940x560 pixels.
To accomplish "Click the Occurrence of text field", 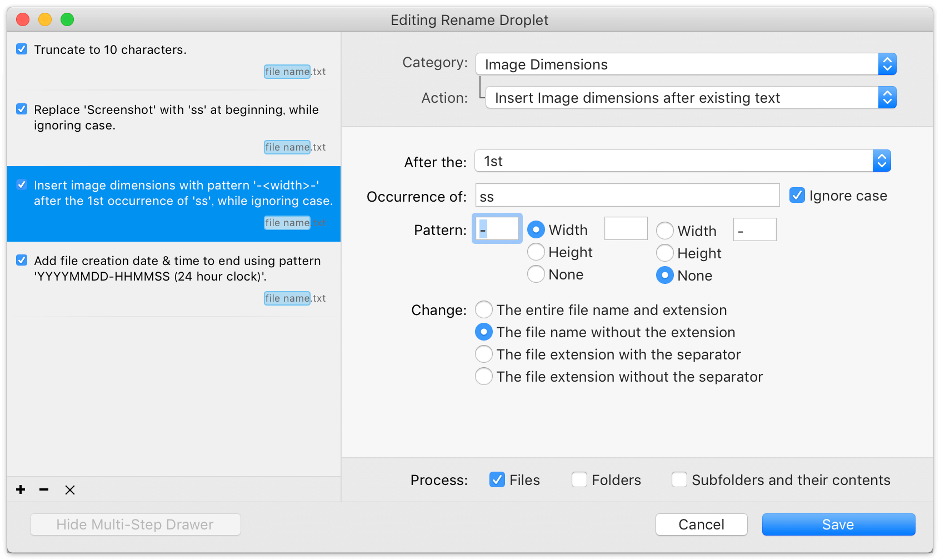I will click(x=628, y=196).
